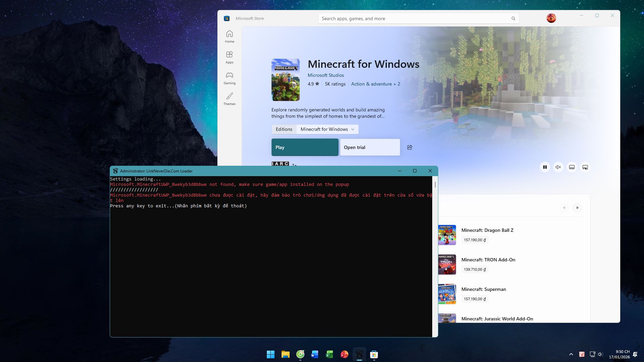The height and width of the screenshot is (362, 644).
Task: Click the Play button for Minecraft
Action: pyautogui.click(x=304, y=147)
